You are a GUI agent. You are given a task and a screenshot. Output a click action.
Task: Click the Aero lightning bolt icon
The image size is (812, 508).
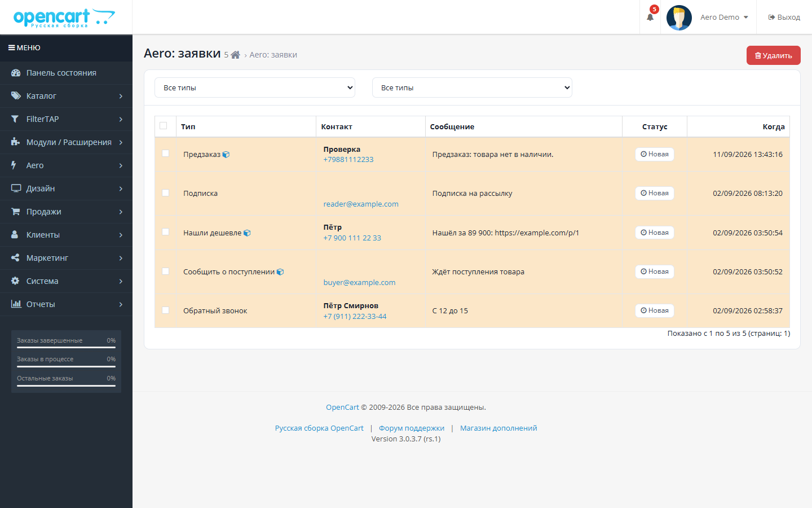tap(14, 165)
